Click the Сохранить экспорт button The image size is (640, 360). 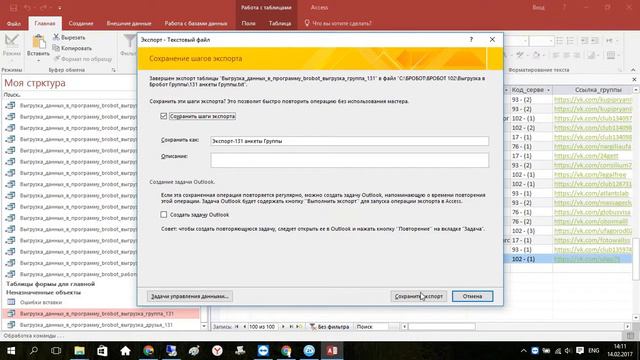[x=418, y=296]
